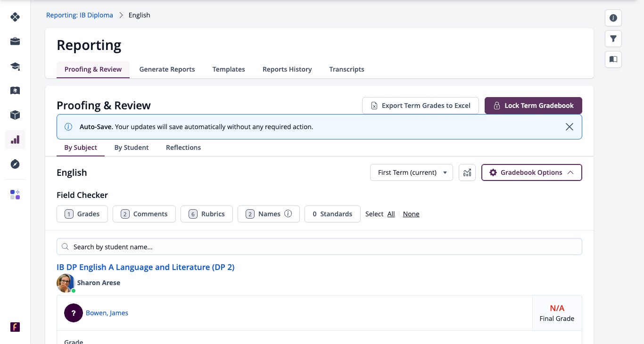
Task: Open the First Term (current) dropdown
Action: (x=412, y=172)
